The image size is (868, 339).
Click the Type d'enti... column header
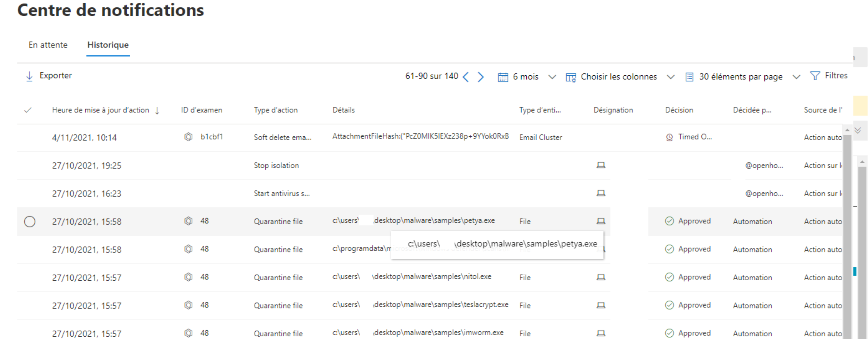(x=540, y=110)
